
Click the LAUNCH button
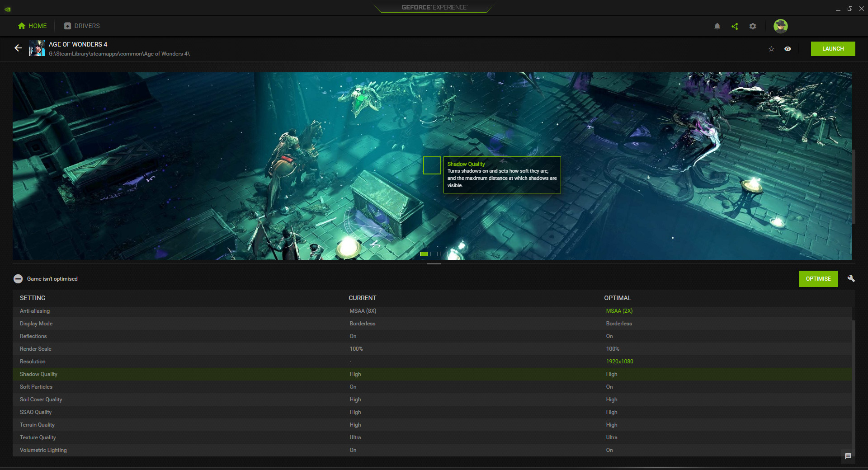(x=833, y=48)
